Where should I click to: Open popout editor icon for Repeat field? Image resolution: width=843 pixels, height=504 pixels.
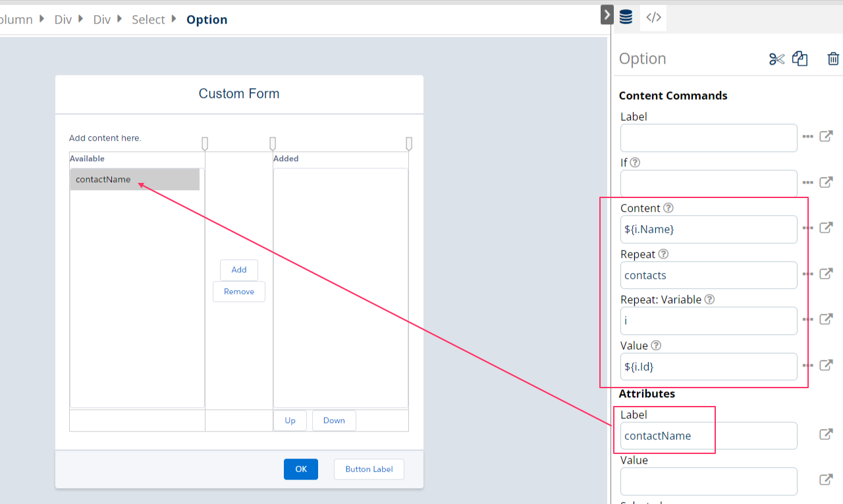point(826,274)
